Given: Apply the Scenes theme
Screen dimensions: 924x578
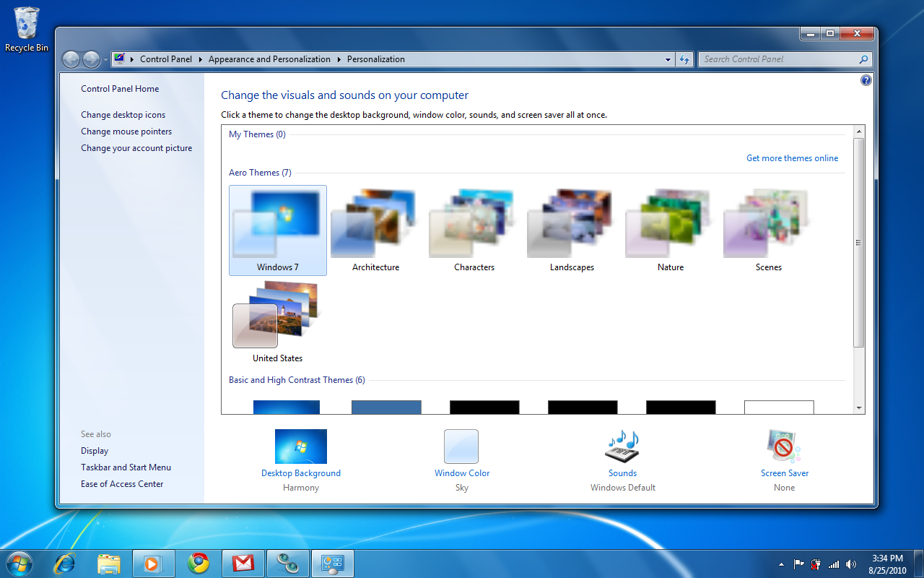Looking at the screenshot, I should [x=768, y=230].
